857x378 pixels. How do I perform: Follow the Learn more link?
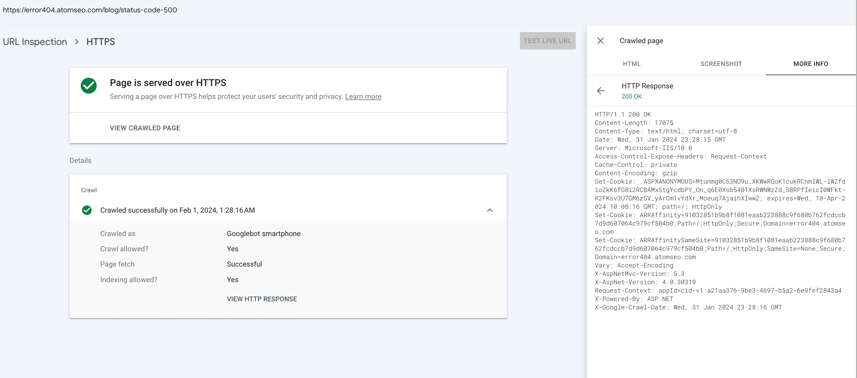click(363, 97)
